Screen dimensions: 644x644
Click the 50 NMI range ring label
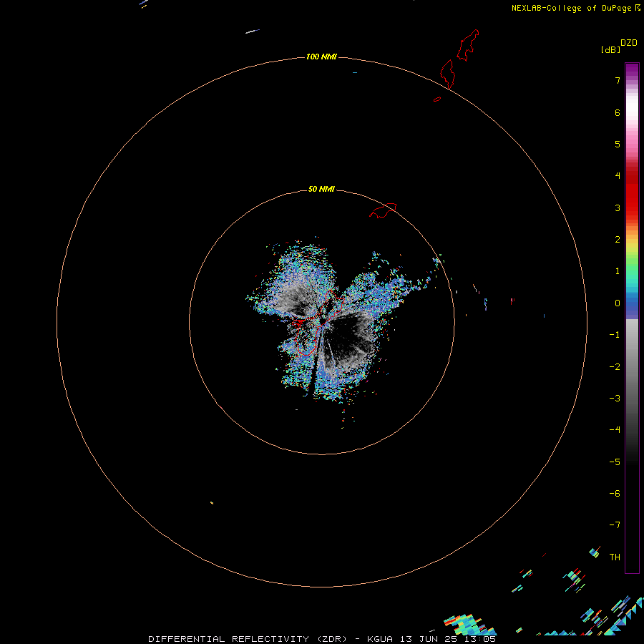pos(321,189)
